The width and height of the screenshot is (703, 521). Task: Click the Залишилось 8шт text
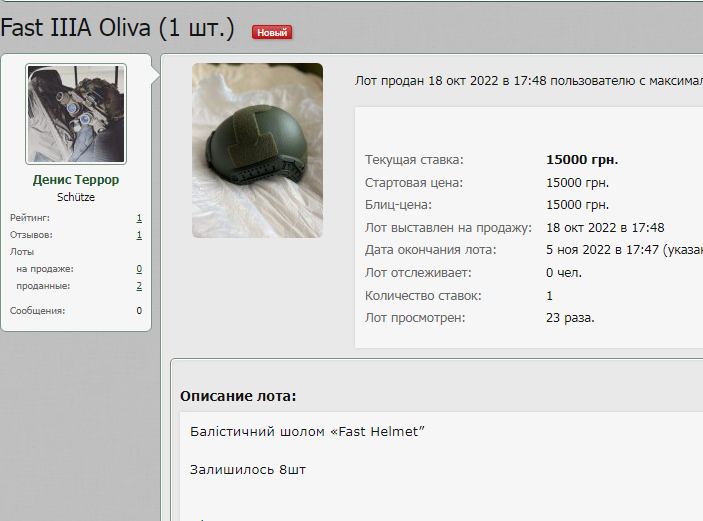(x=247, y=469)
